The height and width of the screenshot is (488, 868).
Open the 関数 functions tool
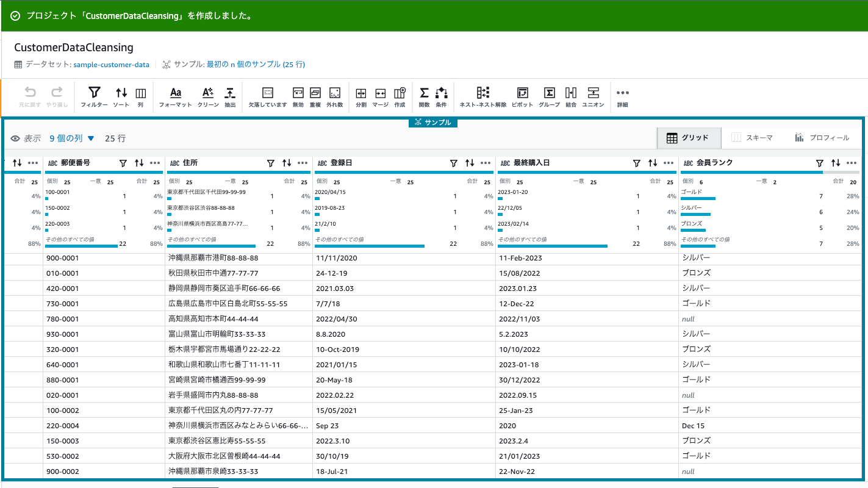click(424, 97)
